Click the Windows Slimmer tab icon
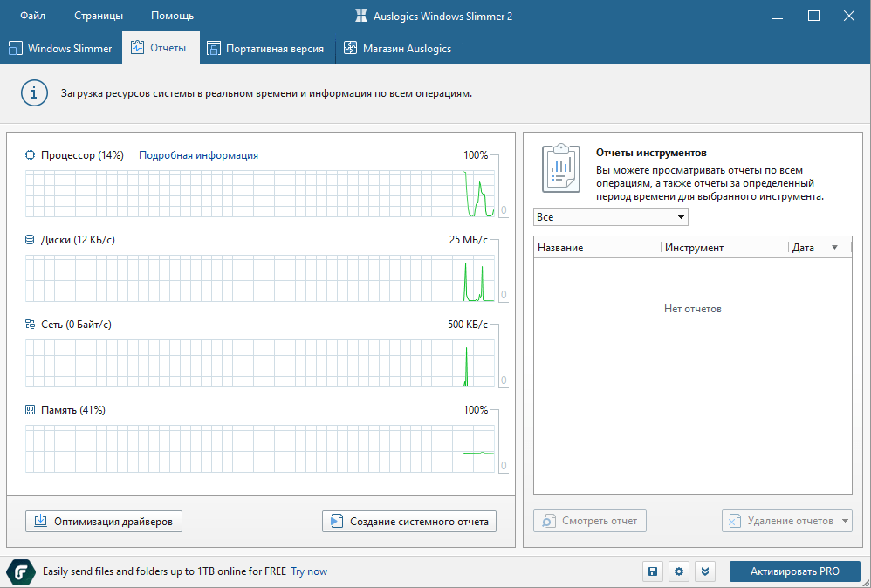The image size is (871, 588). click(x=16, y=49)
